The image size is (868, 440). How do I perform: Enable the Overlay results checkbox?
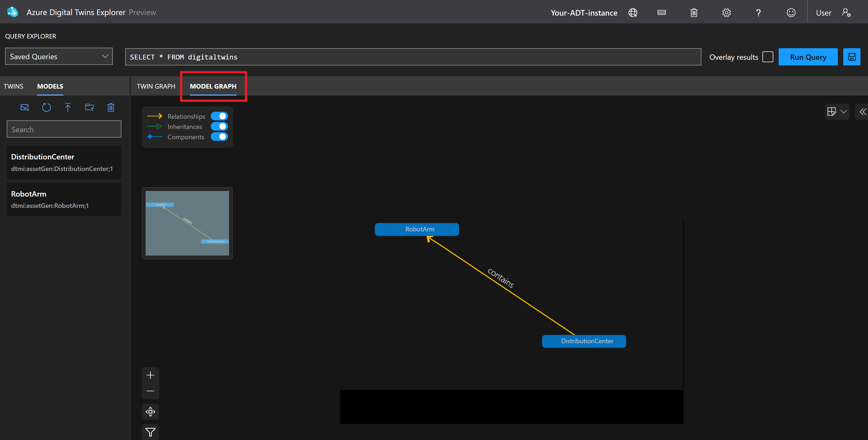pos(768,57)
